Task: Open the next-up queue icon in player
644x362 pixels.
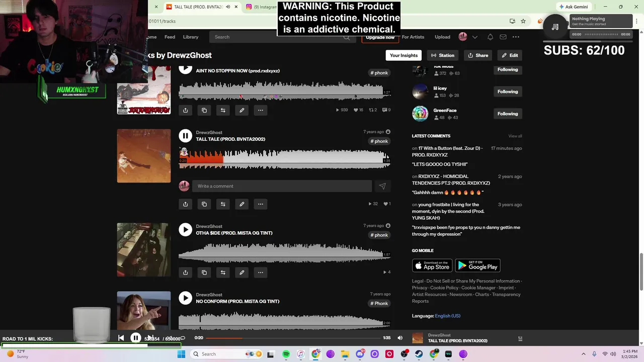Action: point(520,339)
